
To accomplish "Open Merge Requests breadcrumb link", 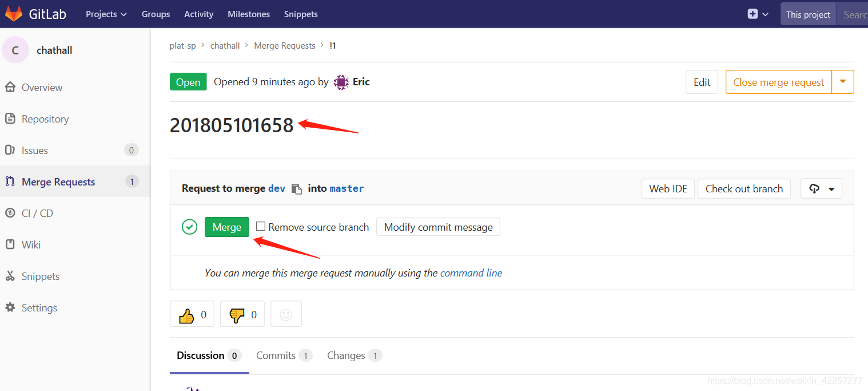I will coord(285,45).
